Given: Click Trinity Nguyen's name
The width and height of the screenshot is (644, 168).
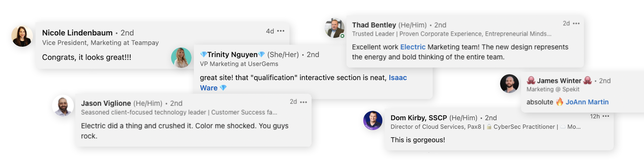Looking at the screenshot, I should click(232, 54).
